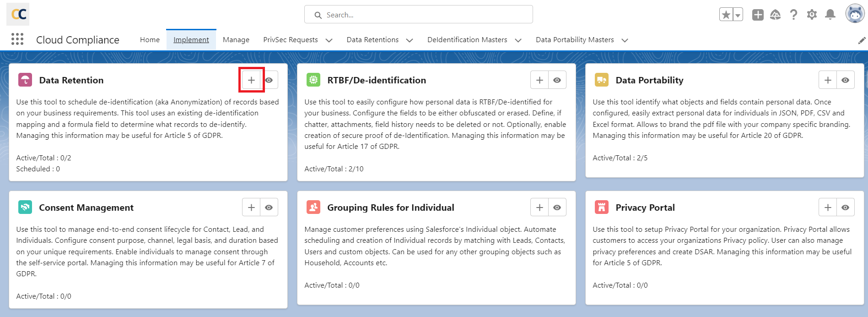Expand the Data Retentions tab chevron
868x317 pixels.
point(410,40)
